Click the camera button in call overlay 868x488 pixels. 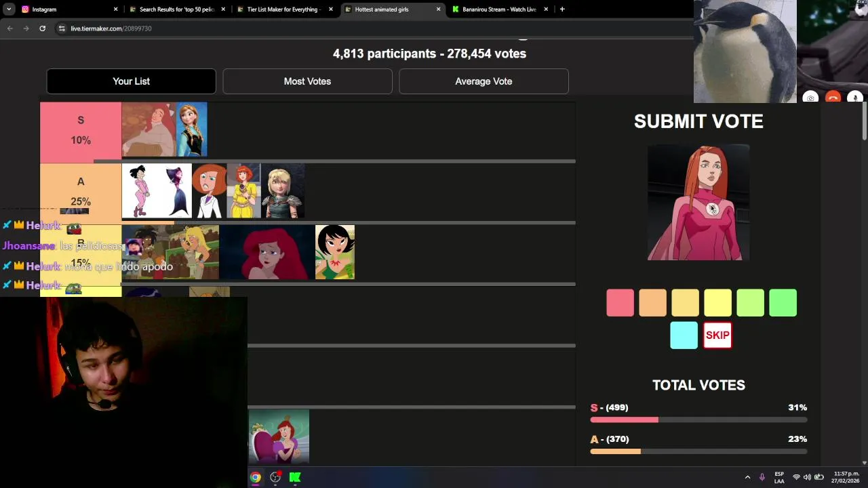pyautogui.click(x=810, y=98)
